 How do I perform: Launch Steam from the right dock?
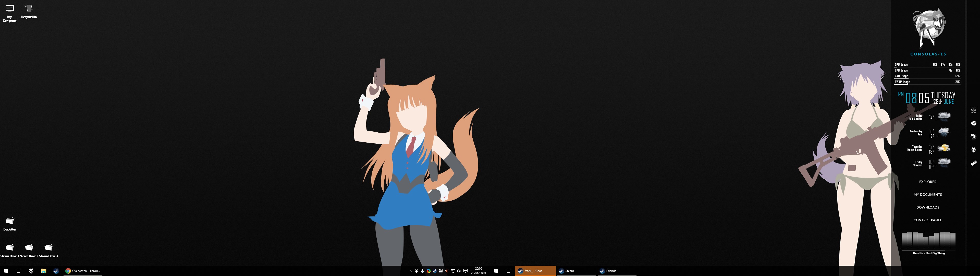click(974, 163)
